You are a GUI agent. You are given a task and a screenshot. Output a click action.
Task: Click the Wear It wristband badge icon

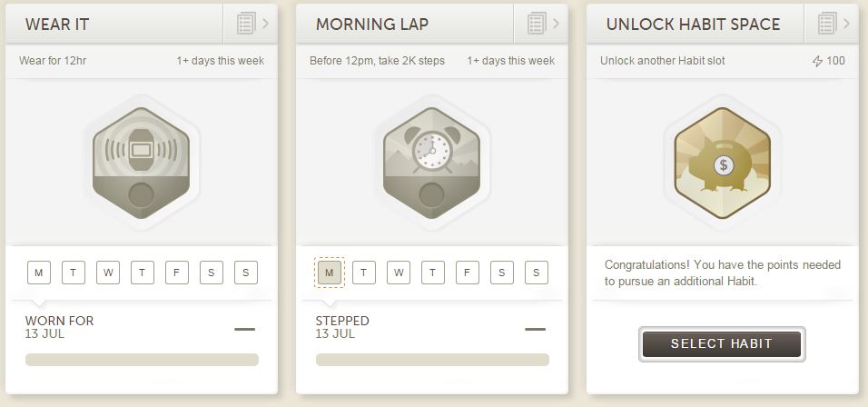coord(141,164)
